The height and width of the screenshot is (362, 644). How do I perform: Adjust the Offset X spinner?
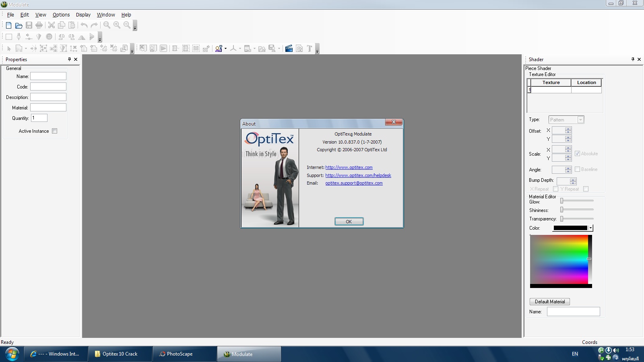coord(568,130)
